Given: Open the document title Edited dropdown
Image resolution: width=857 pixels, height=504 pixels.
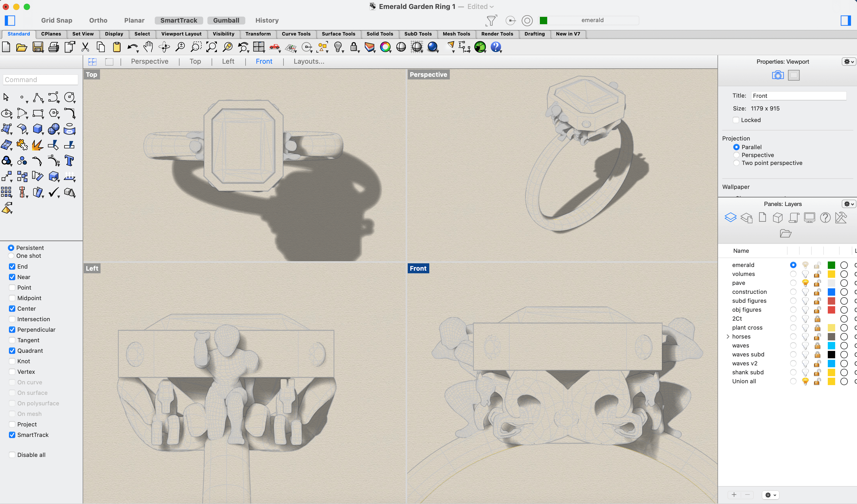Looking at the screenshot, I should [x=480, y=7].
